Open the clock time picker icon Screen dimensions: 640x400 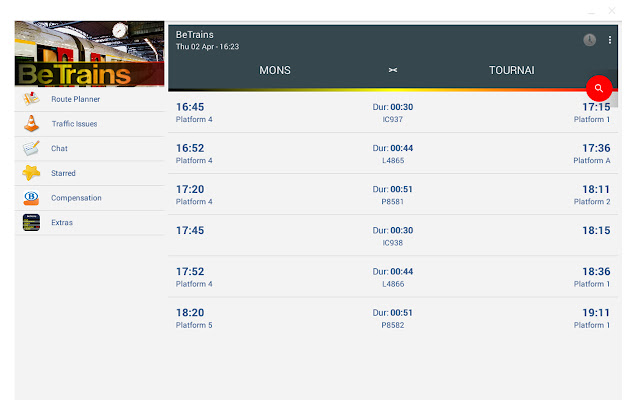point(590,40)
